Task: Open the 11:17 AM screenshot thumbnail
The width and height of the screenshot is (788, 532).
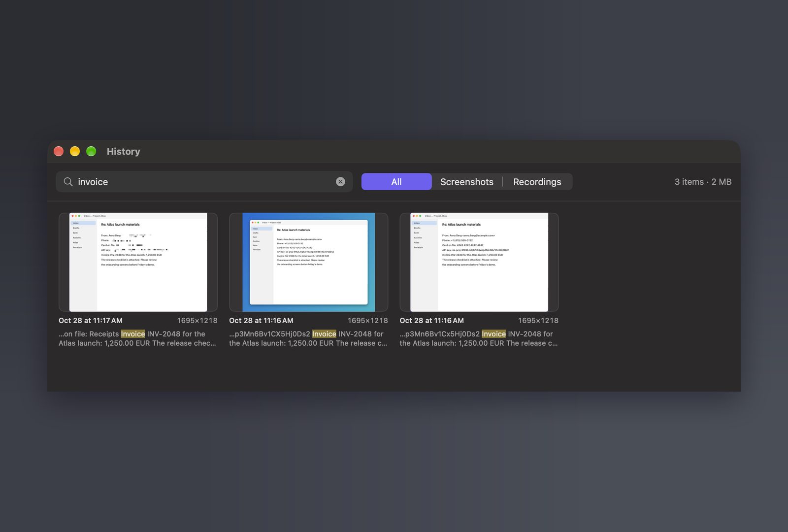Action: click(x=138, y=262)
